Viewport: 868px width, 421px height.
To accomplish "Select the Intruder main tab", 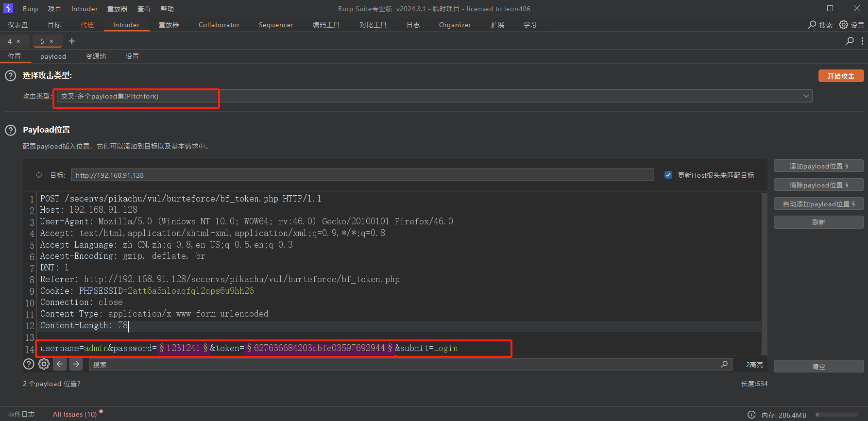I will coord(126,25).
